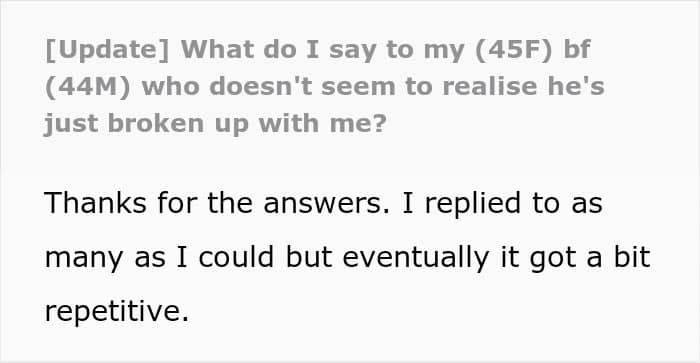Click the word 'answers.' in the first sentence
This screenshot has height=363, width=700.
[326, 204]
